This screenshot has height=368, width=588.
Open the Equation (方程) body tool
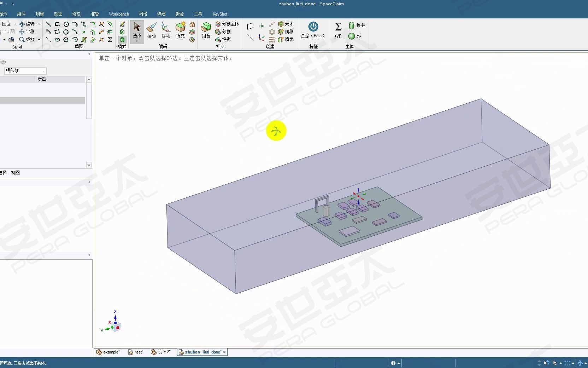338,30
